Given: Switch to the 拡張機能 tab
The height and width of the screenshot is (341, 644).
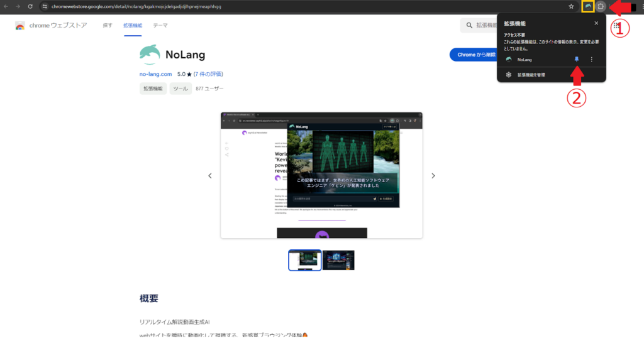Looking at the screenshot, I should (133, 26).
